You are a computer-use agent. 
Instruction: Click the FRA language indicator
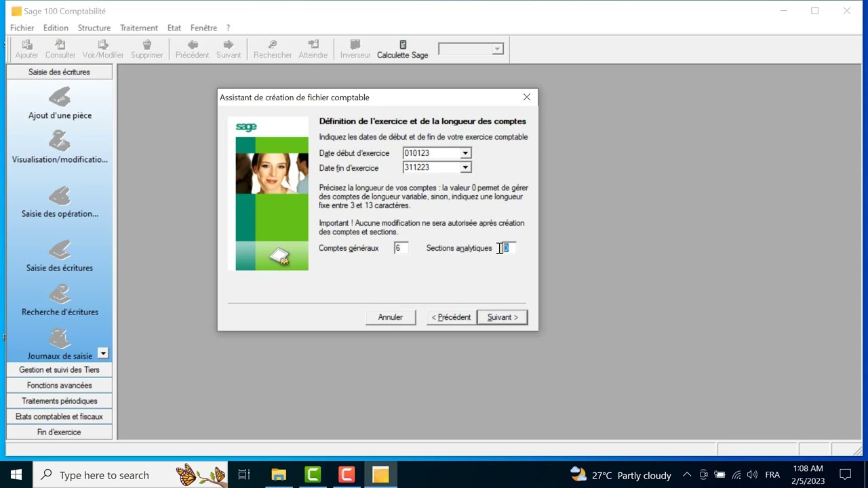click(772, 474)
